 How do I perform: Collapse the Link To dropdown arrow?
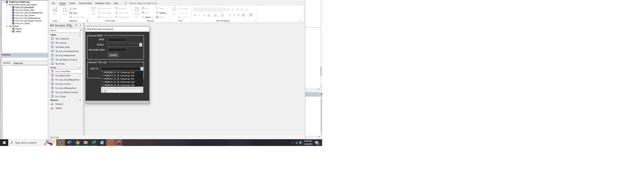pos(142,69)
